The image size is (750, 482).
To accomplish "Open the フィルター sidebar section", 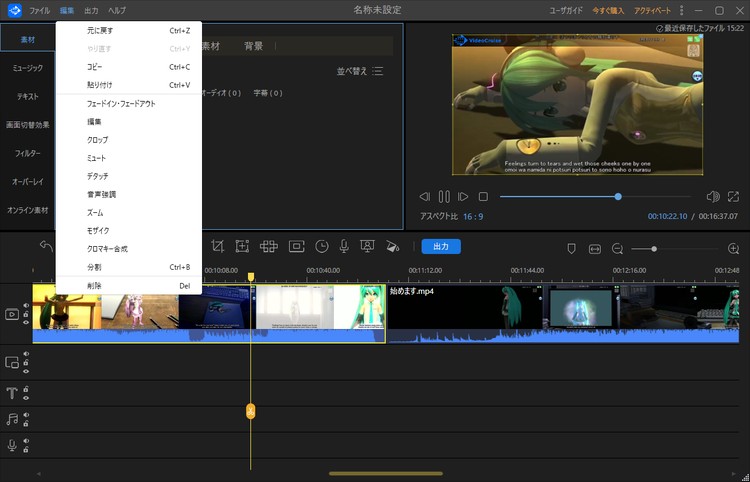I will pos(28,153).
